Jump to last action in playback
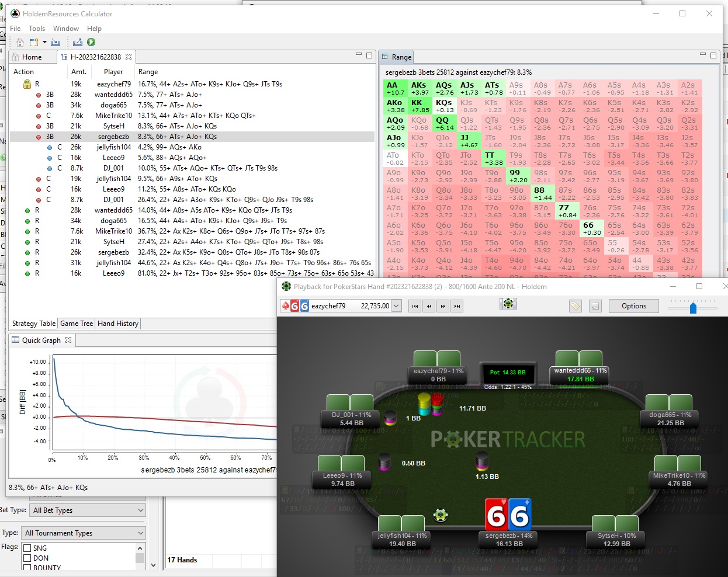The height and width of the screenshot is (577, 728). [x=457, y=305]
